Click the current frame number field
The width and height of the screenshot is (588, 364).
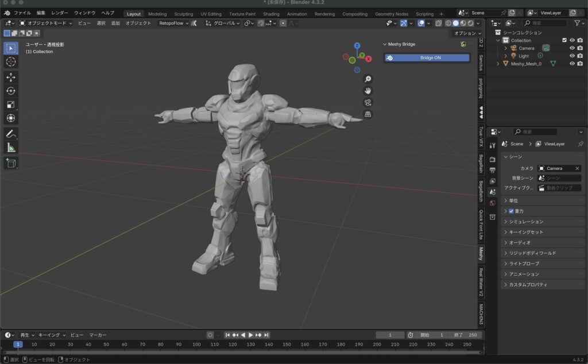point(390,335)
